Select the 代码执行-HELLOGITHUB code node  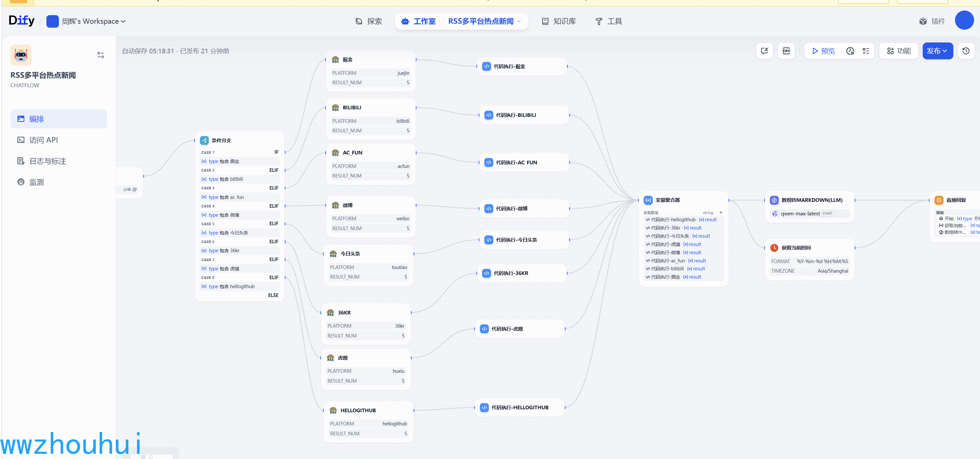tap(519, 408)
